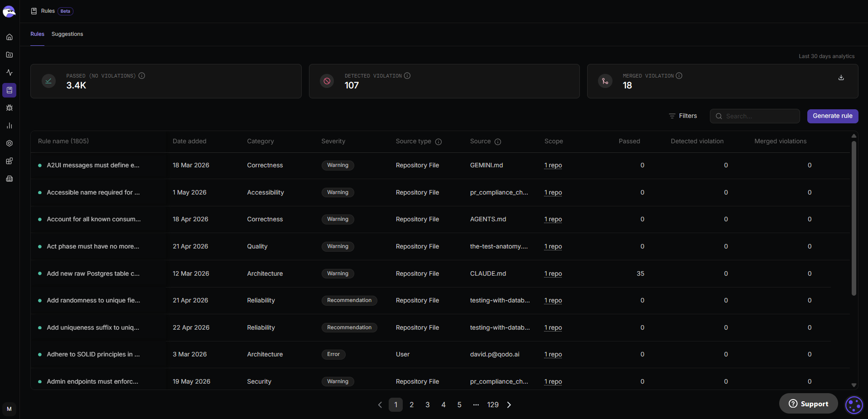This screenshot has width=868, height=419.
Task: Click the Beta badge near Rules title
Action: click(x=65, y=11)
